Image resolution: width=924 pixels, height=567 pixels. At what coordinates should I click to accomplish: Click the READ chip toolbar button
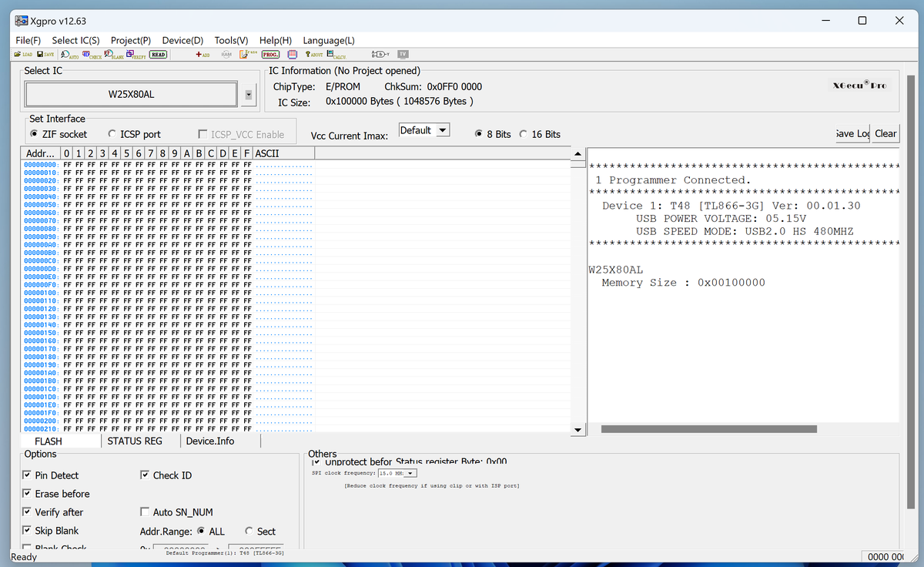tap(158, 54)
